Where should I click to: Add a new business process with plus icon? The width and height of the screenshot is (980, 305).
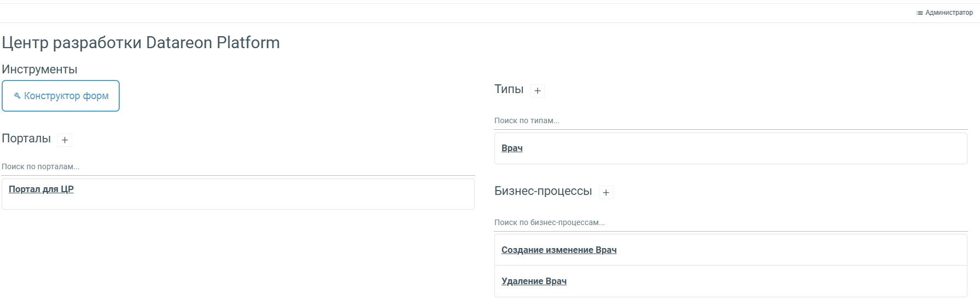[x=606, y=193]
